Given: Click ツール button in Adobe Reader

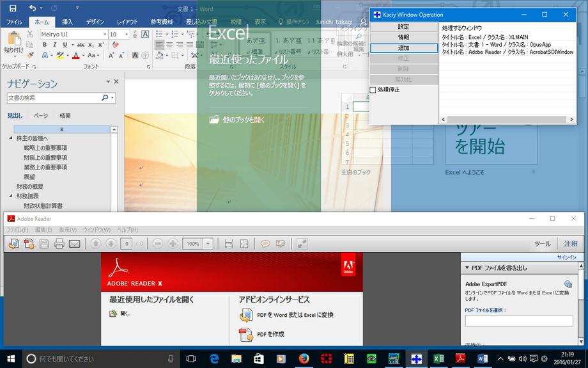Looking at the screenshot, I should point(542,244).
